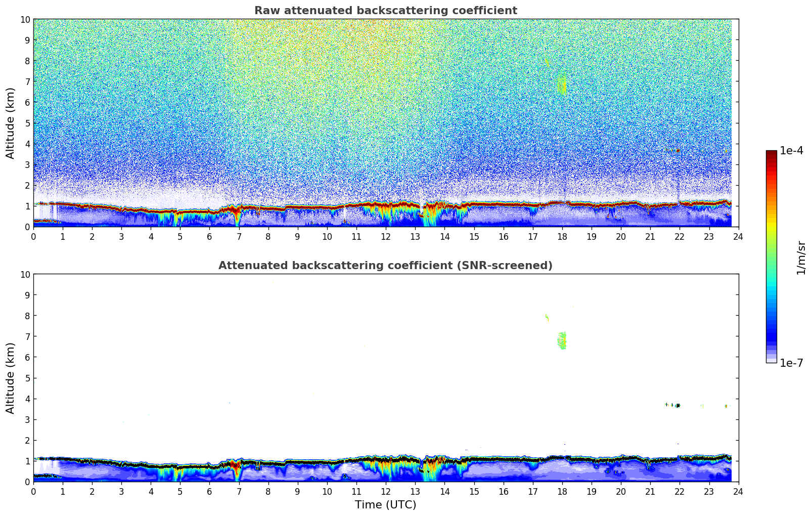Click the small cloud near 22 UTC in bottom plot
The width and height of the screenshot is (812, 516).
pyautogui.click(x=677, y=405)
